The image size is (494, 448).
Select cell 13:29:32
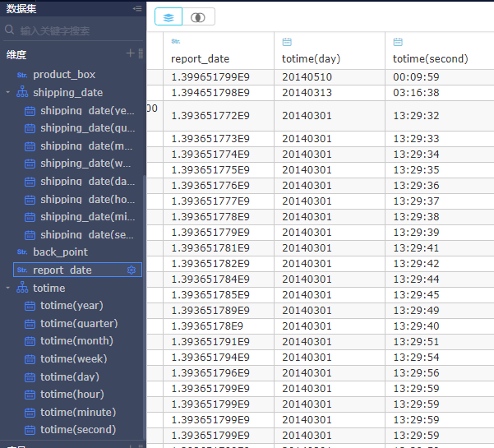(440, 116)
